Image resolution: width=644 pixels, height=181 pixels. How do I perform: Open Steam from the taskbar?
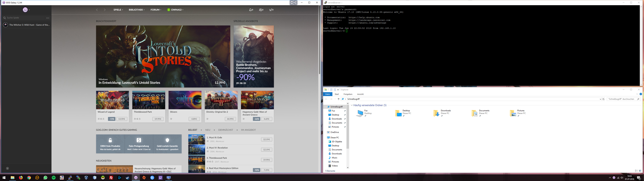coord(127,178)
